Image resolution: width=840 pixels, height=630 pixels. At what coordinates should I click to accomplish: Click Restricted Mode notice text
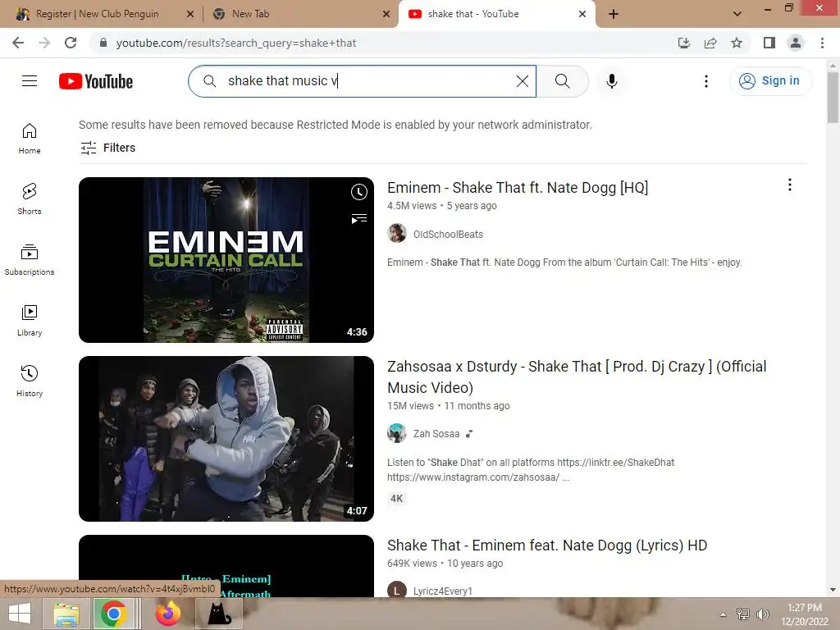(336, 125)
